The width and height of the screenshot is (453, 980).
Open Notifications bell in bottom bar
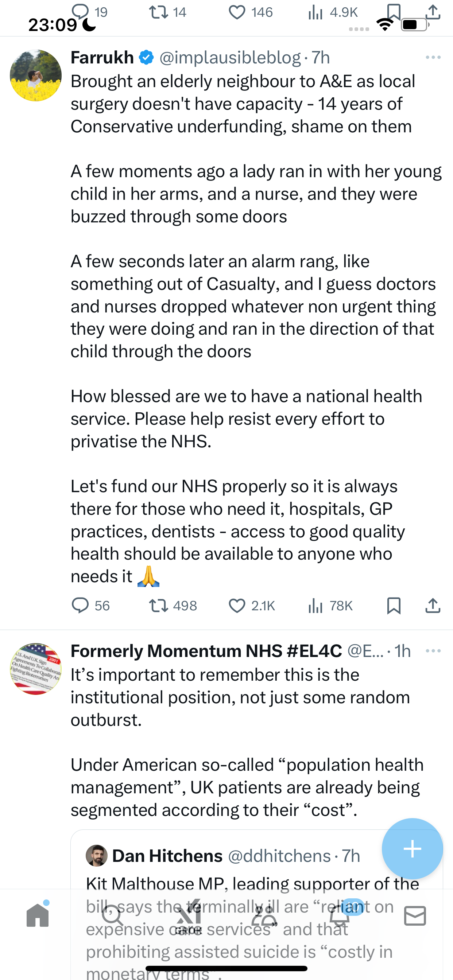tap(340, 915)
